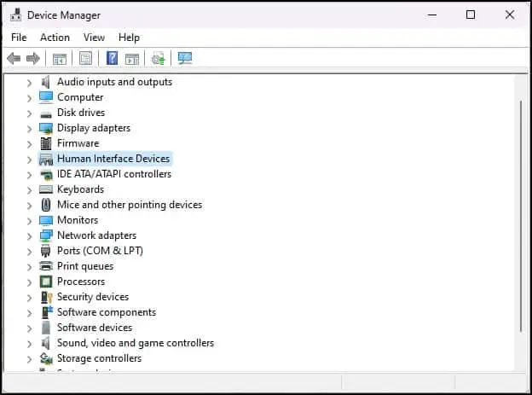Screen dimensions: 532x395
Task: Open the File menu
Action: pos(19,38)
